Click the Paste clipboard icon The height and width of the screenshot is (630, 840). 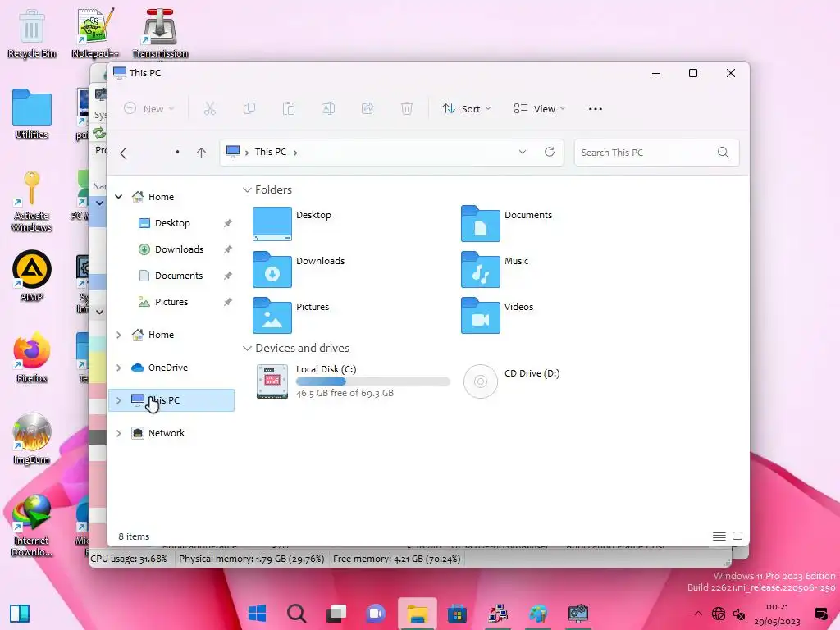(289, 109)
